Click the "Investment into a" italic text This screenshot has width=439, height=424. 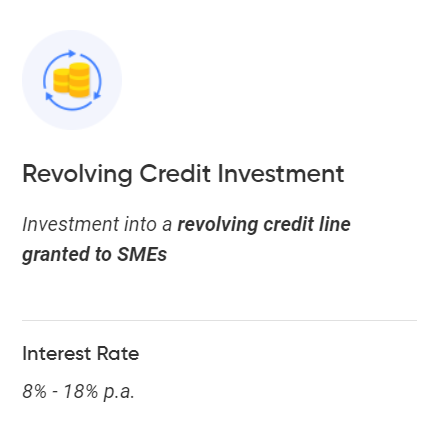pyautogui.click(x=97, y=224)
